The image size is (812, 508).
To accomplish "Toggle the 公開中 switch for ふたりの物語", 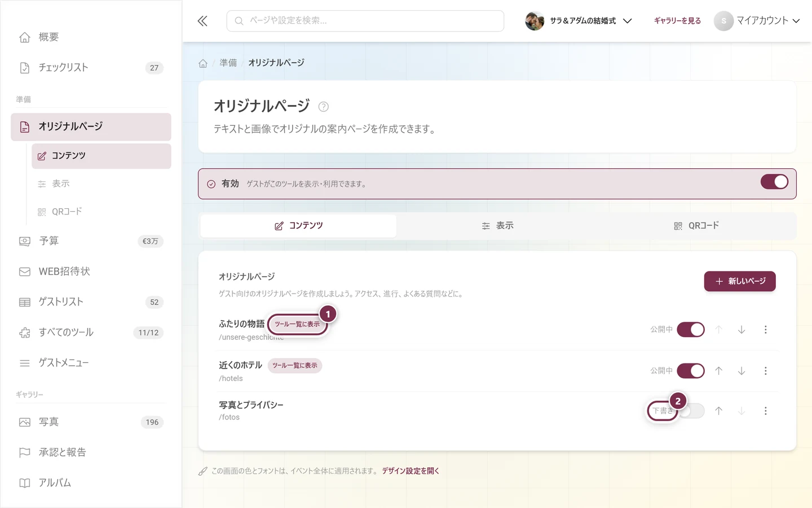I will (x=691, y=330).
